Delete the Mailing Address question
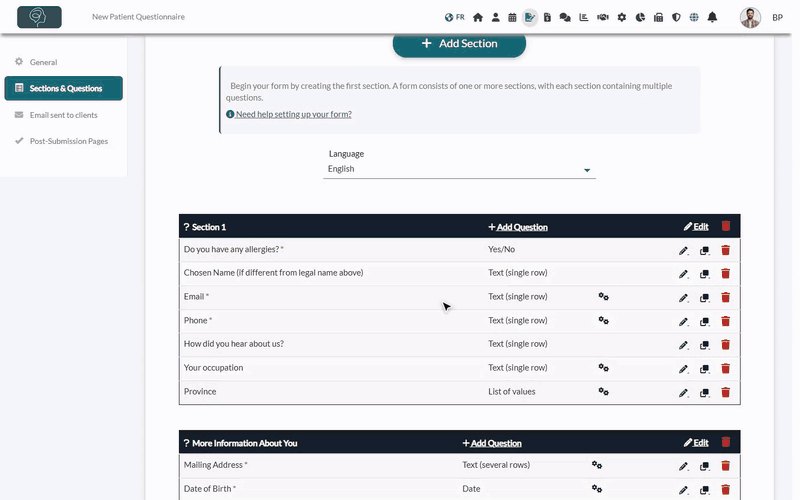Screen dimensions: 800x500 point(726,466)
